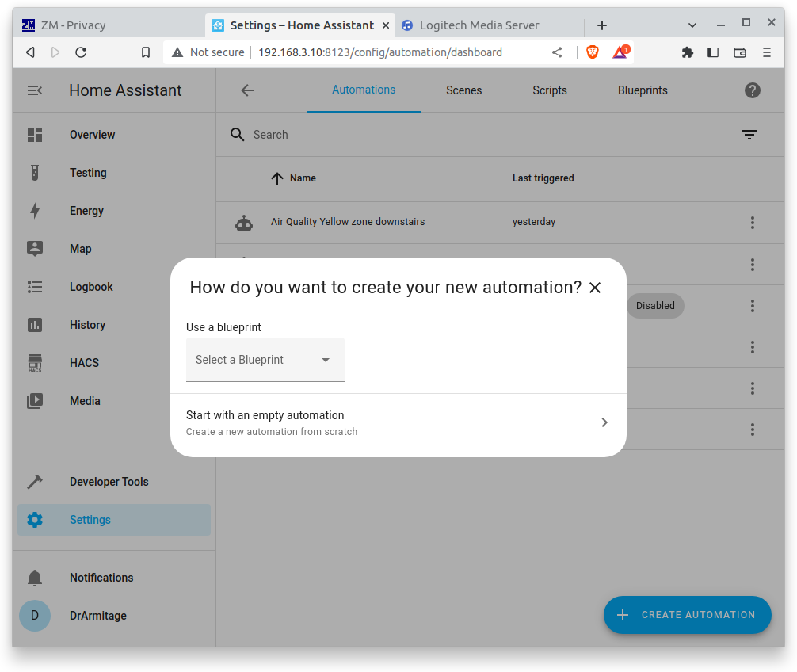This screenshot has width=797, height=672.
Task: Open HACS from the sidebar
Action: click(114, 363)
